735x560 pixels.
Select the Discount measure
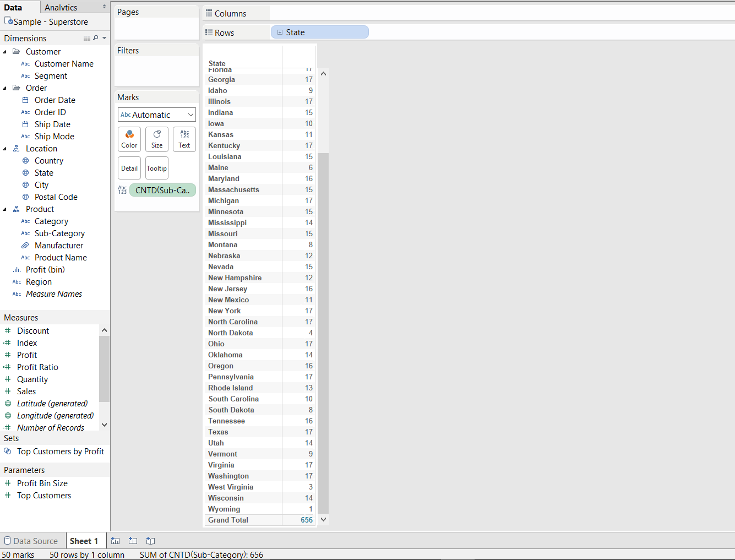point(33,330)
